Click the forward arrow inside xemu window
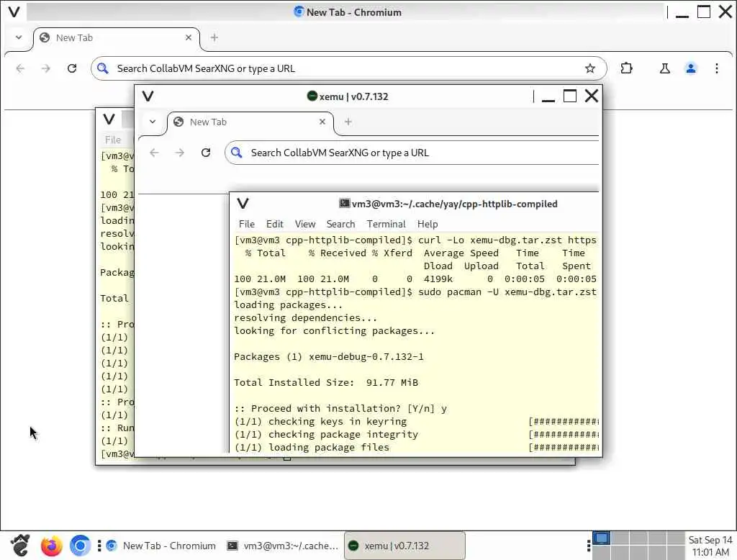Screen dimensions: 737x560 [x=179, y=153]
